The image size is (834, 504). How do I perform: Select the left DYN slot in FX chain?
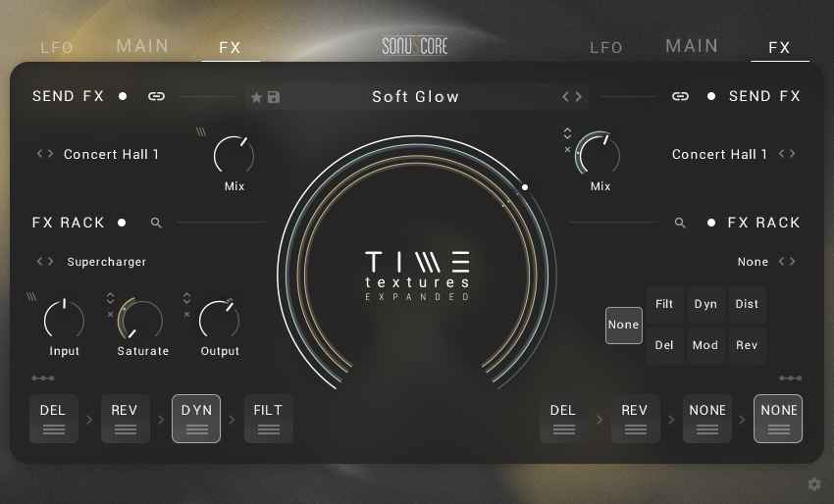[x=196, y=419]
